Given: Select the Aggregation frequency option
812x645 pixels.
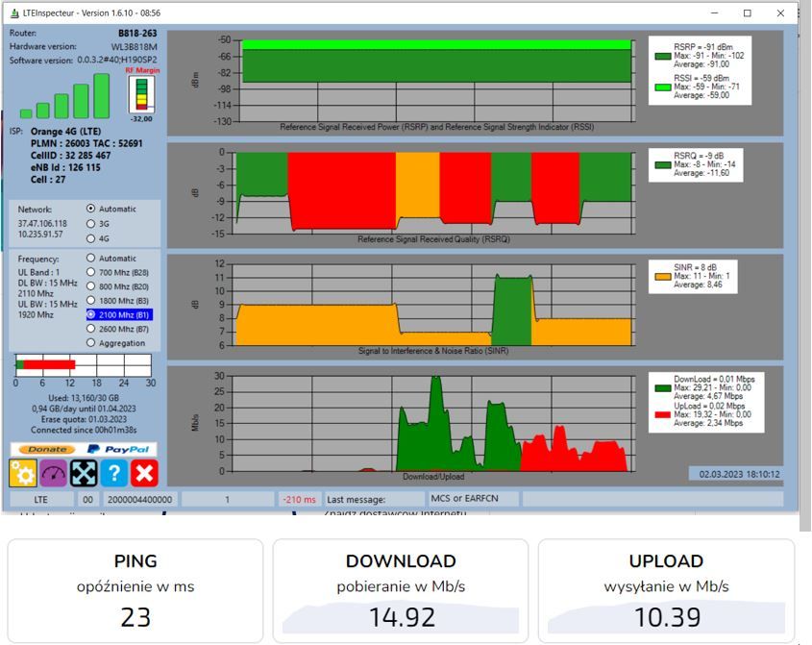Looking at the screenshot, I should pos(115,343).
